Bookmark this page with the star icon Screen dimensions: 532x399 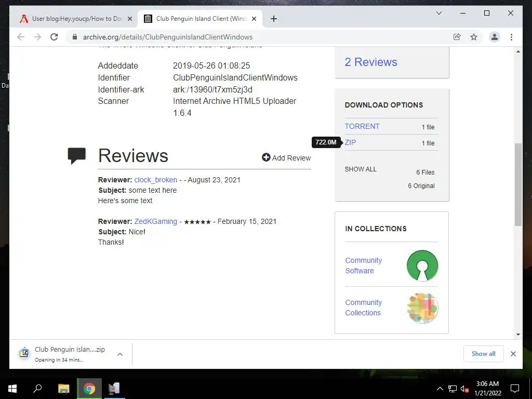(474, 37)
